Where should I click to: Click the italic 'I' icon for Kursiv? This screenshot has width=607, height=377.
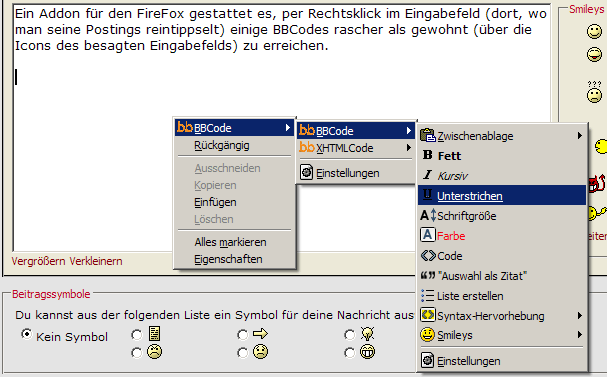(x=427, y=175)
